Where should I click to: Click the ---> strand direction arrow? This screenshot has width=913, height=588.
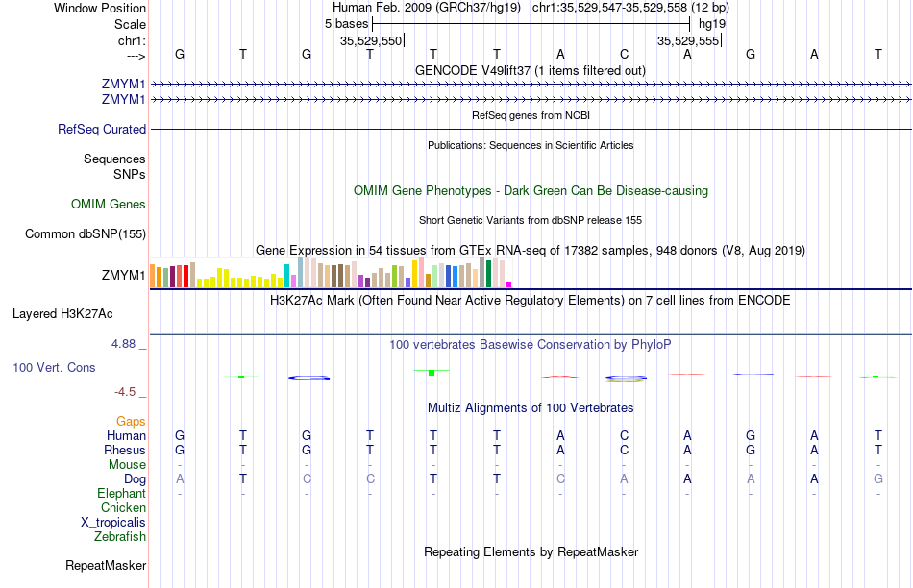[x=136, y=56]
